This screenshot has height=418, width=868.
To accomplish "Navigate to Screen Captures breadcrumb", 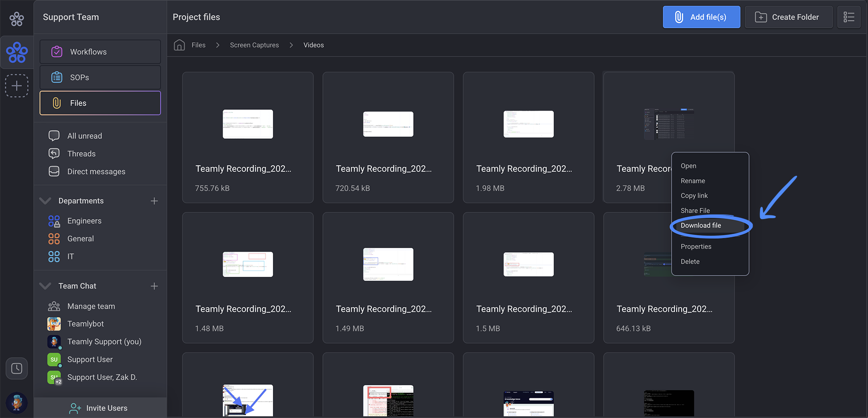I will (254, 45).
